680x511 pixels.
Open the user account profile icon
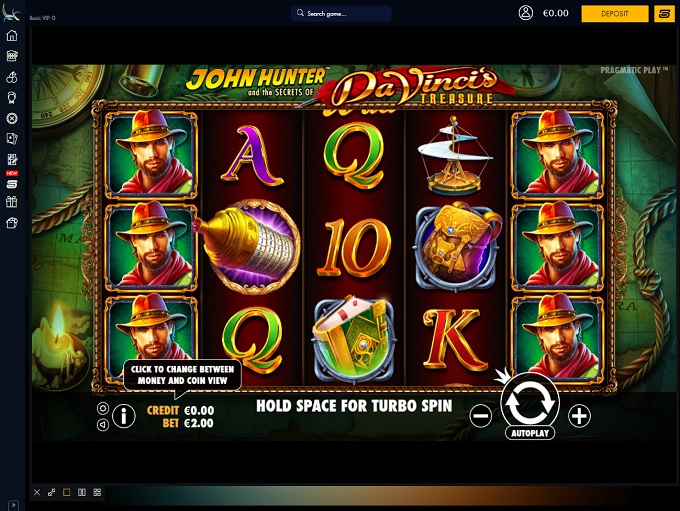[x=526, y=13]
